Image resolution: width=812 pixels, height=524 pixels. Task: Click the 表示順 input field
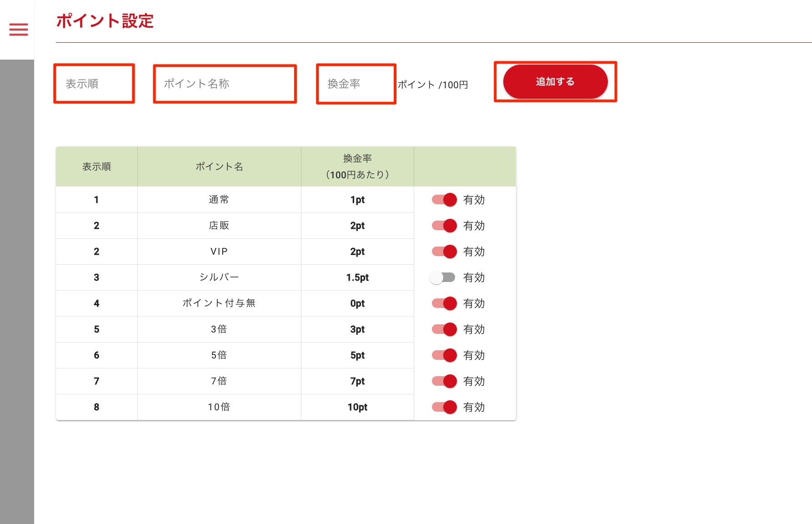(94, 84)
